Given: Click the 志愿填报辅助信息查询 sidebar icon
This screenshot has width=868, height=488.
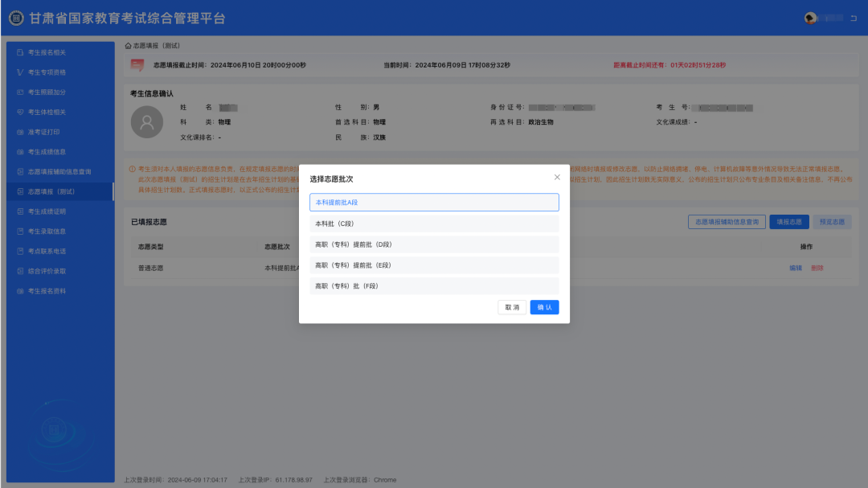Looking at the screenshot, I should pos(20,172).
